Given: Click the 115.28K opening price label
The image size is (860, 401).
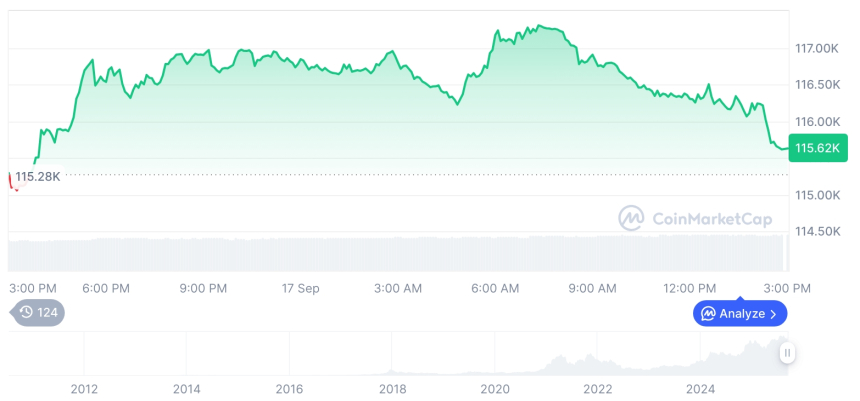Looking at the screenshot, I should pos(38,176).
